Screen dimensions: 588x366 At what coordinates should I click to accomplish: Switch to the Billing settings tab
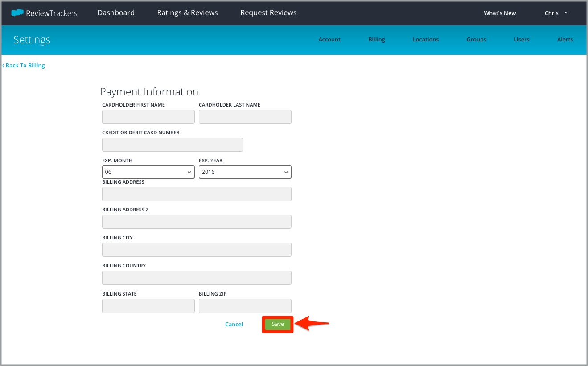(x=377, y=40)
